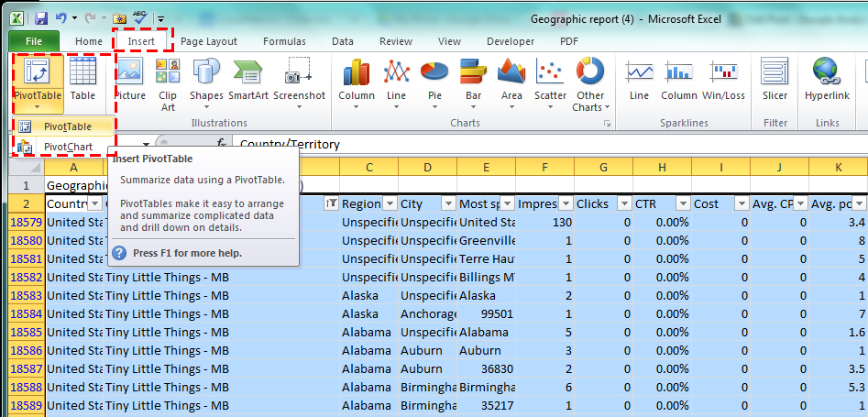868x417 pixels.
Task: Switch to the Formulas tab
Action: pos(284,41)
